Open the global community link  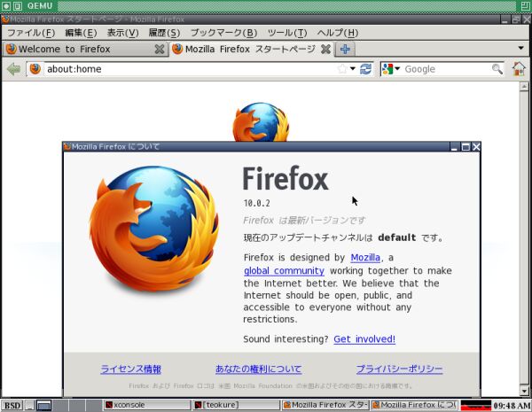(284, 270)
